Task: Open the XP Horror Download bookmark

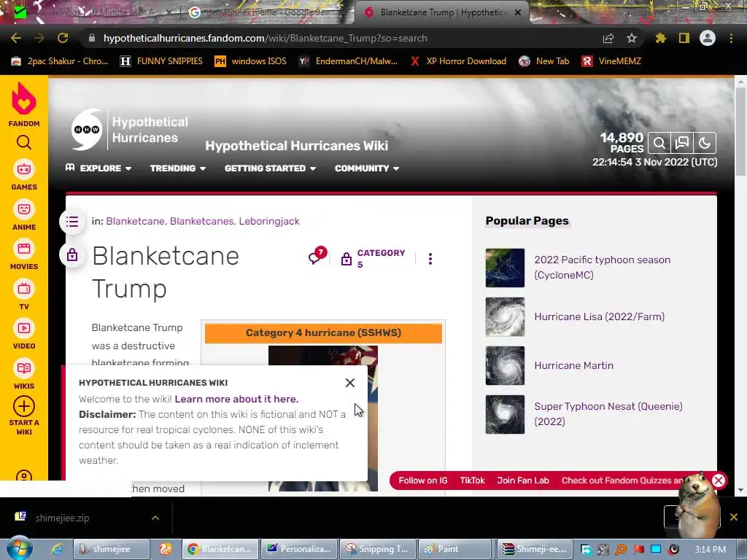Action: (458, 61)
